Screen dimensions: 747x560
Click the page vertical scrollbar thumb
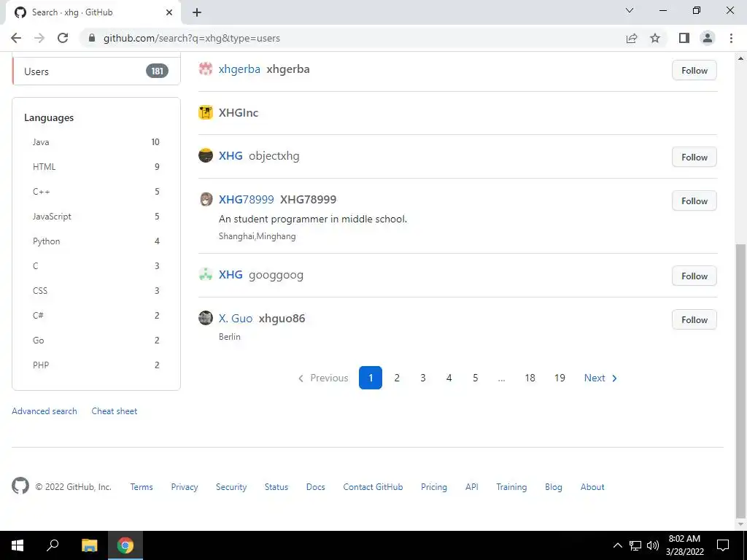(x=740, y=381)
